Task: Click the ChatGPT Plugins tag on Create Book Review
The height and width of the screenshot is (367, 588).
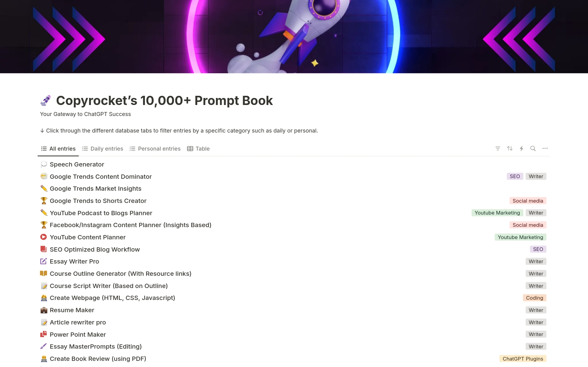Action: click(523, 358)
